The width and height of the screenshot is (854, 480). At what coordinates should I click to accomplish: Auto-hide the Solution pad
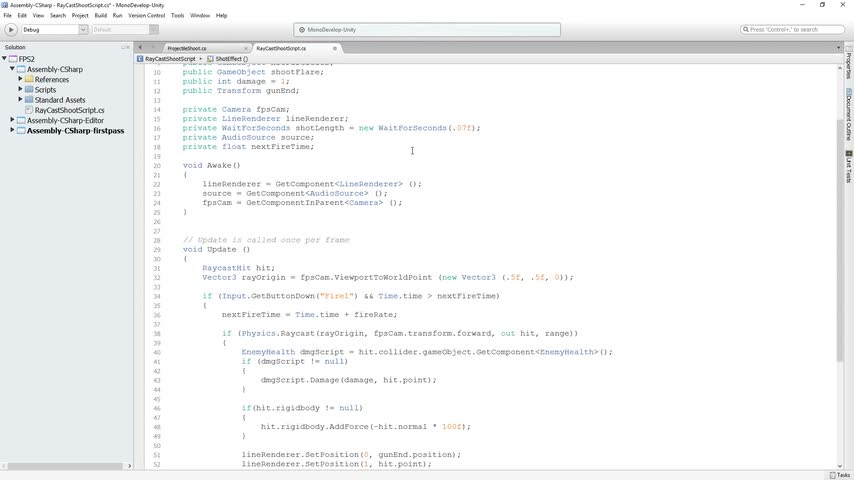point(123,47)
